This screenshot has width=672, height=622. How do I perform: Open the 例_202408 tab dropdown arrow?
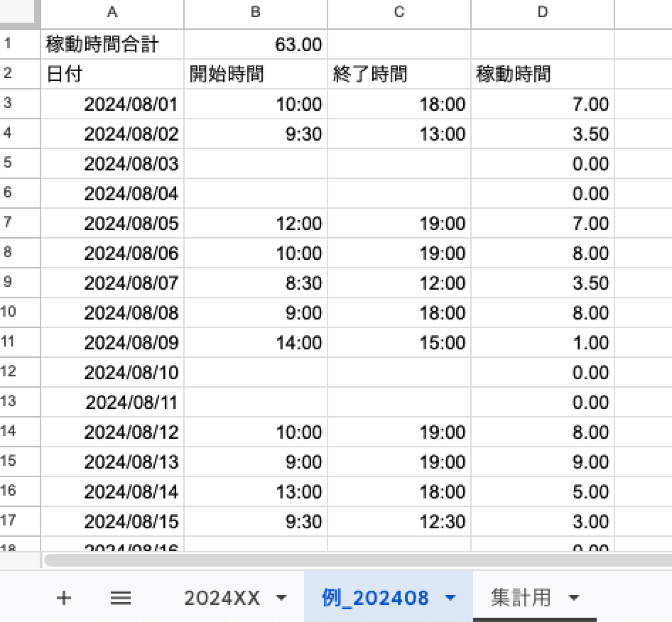450,598
